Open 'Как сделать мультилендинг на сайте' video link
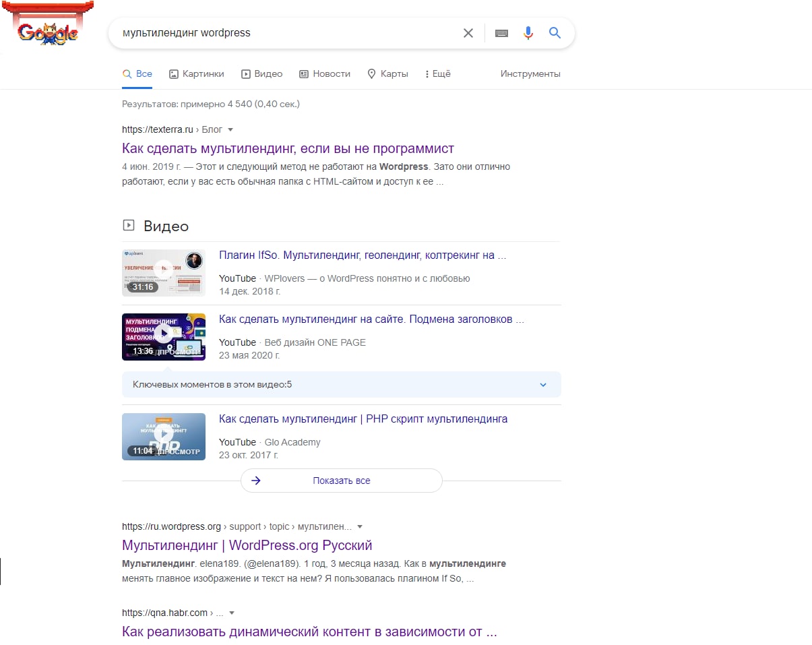812x645 pixels. (x=371, y=319)
